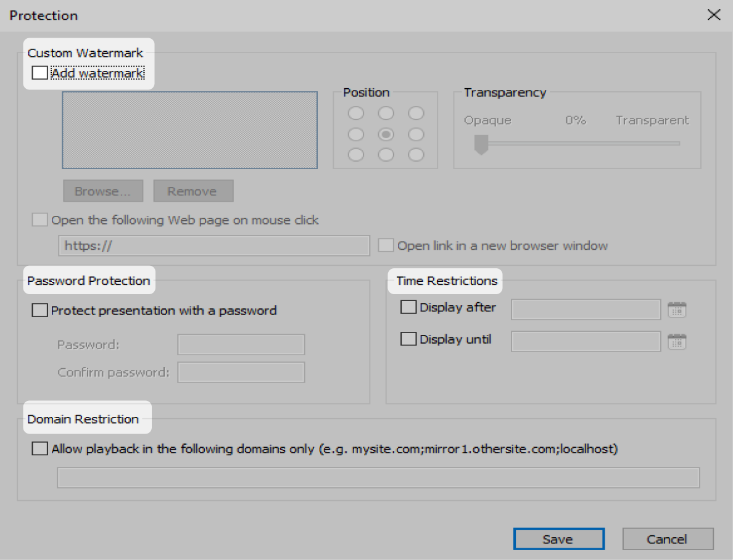
Task: Click the Save button
Action: pos(558,538)
